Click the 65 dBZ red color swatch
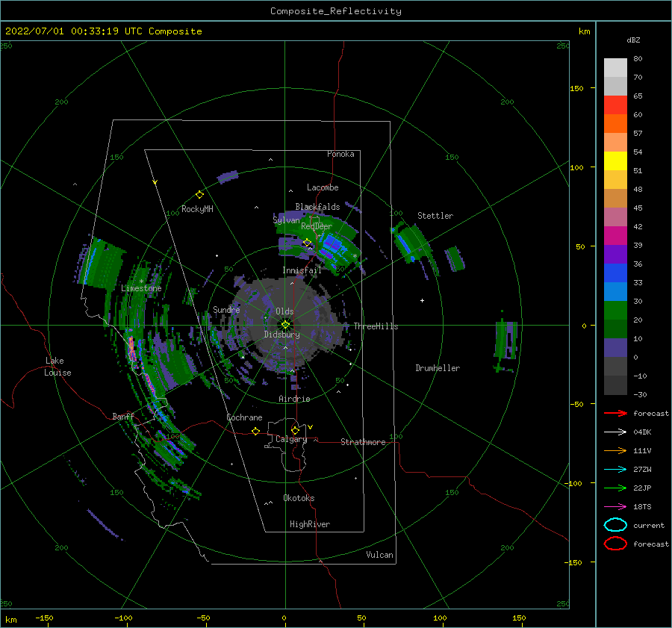This screenshot has width=672, height=628. point(615,105)
